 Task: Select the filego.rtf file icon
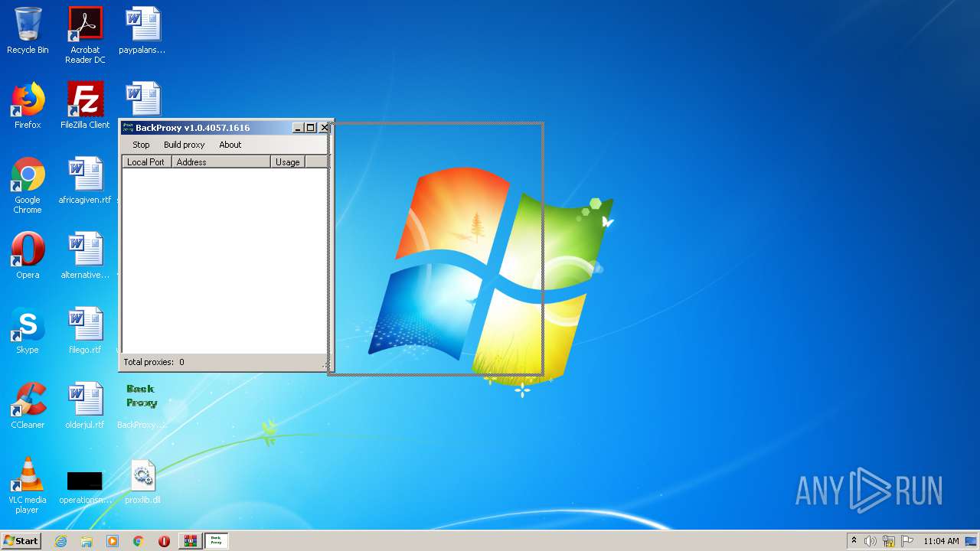pyautogui.click(x=85, y=331)
